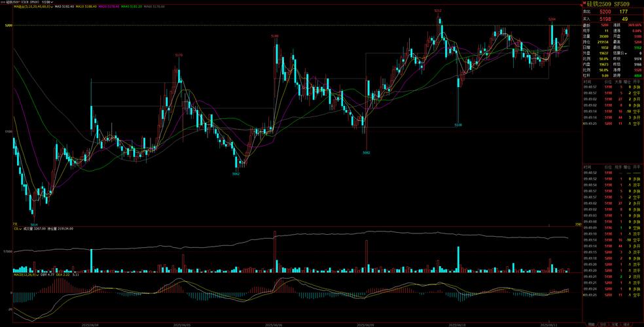Click the 5014 low price marker
This screenshot has width=644, height=327.
34,224
